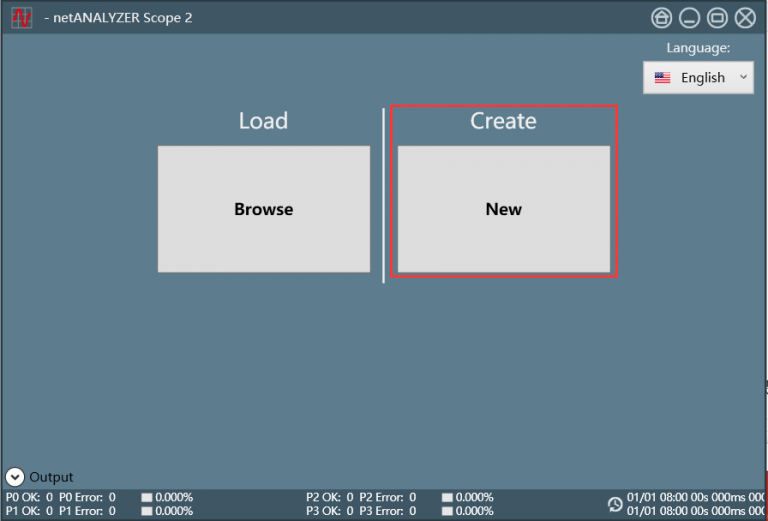Click the upper timestamp in the status bar
Screen dimensions: 768x521
tap(694, 497)
